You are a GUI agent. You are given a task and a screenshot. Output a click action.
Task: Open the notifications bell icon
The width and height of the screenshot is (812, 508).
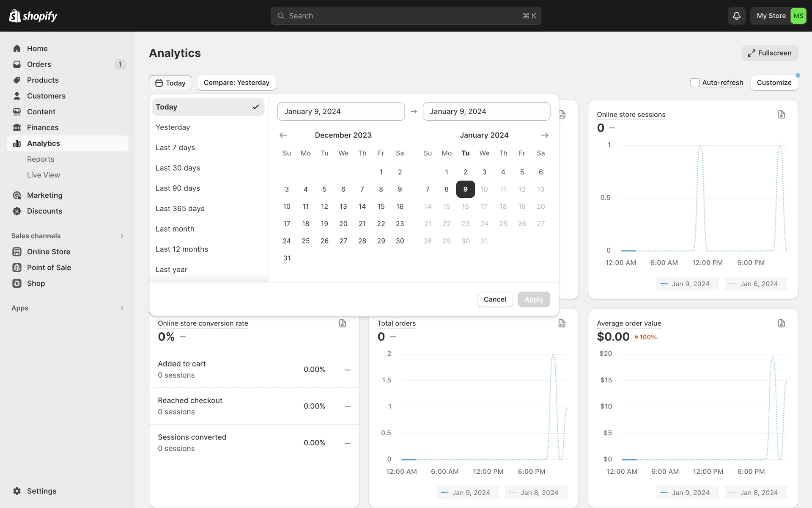click(736, 16)
